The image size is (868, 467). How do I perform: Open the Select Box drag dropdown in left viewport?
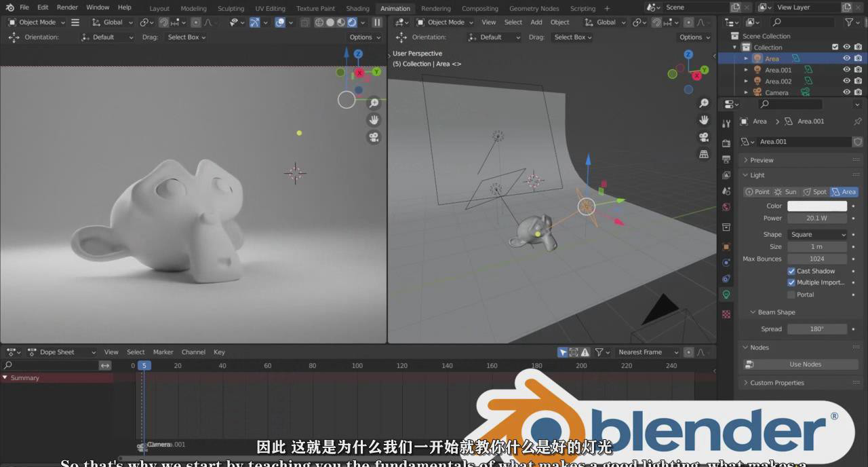pyautogui.click(x=186, y=37)
